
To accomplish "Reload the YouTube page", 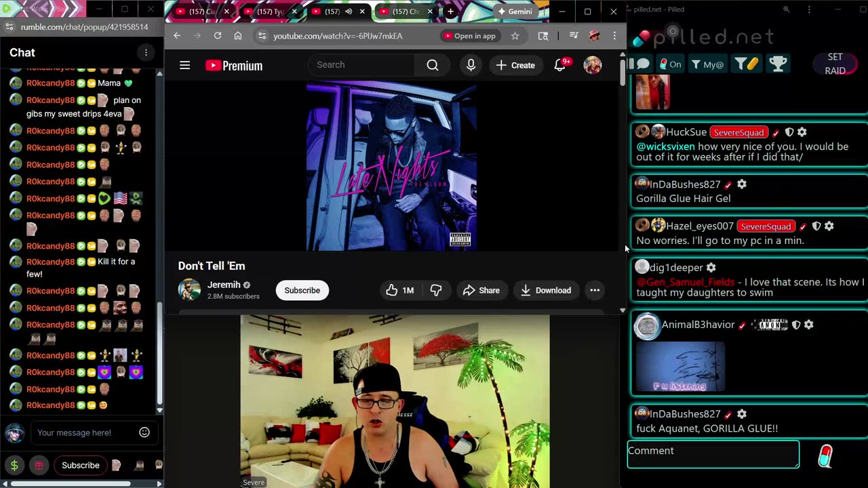I will coord(218,35).
